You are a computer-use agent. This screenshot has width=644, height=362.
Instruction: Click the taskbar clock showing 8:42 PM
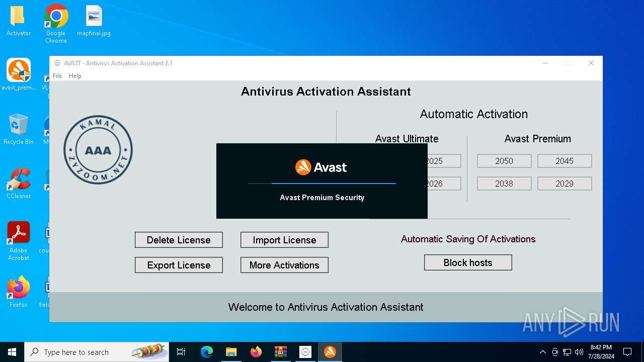601,352
